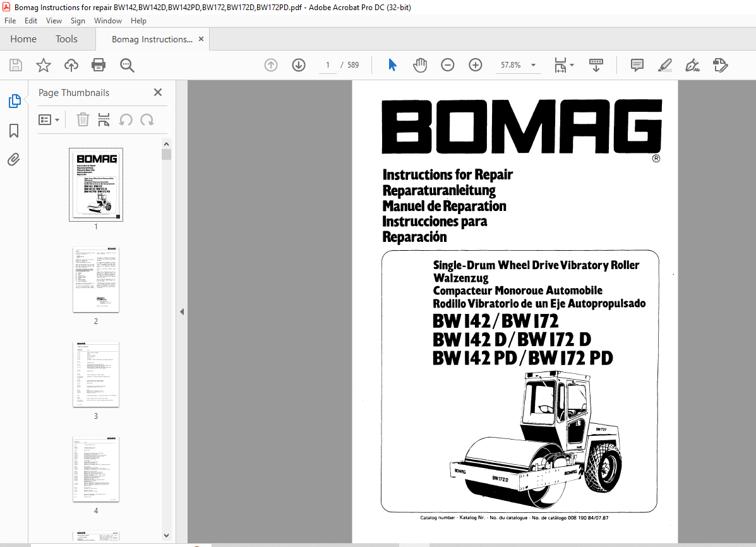The height and width of the screenshot is (547, 756).
Task: Add file to starred with star icon
Action: [44, 65]
